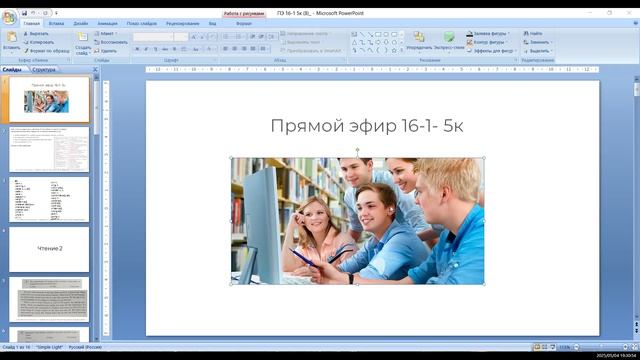Open Контур фигуры outline dropdown

[488, 42]
